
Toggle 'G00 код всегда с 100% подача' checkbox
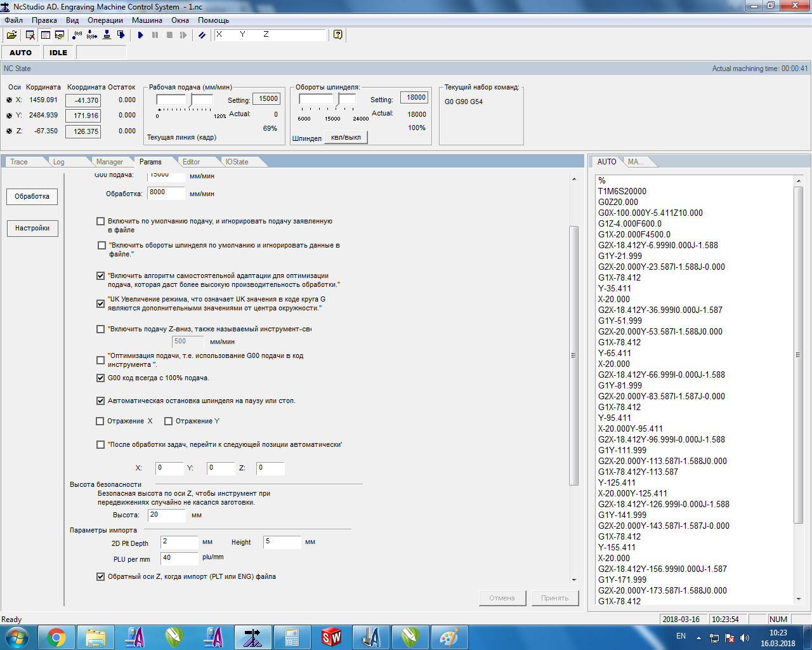[100, 378]
